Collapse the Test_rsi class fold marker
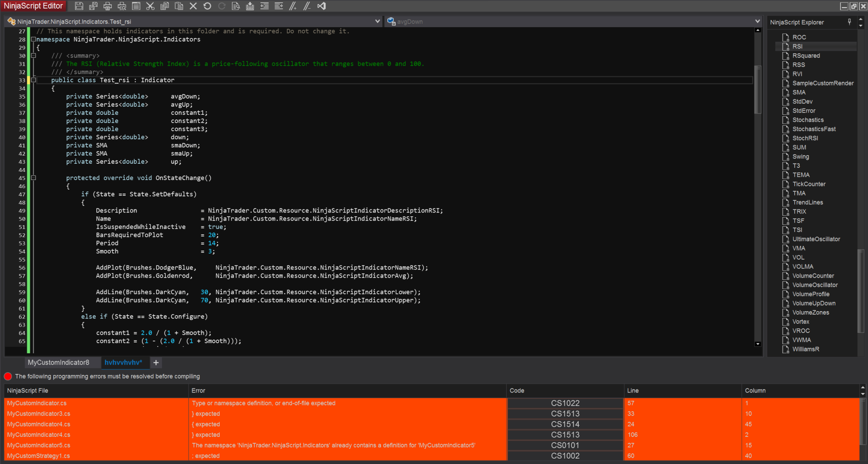The width and height of the screenshot is (868, 464). point(33,80)
